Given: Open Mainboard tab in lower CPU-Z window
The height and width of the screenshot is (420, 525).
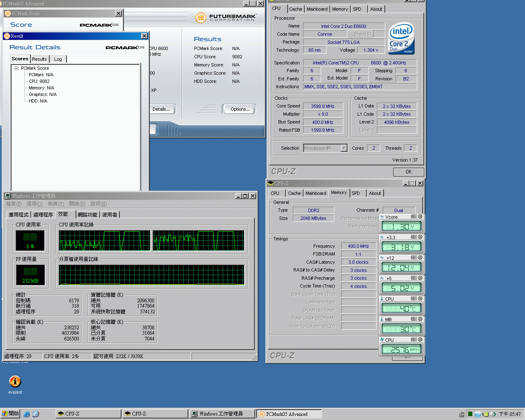Looking at the screenshot, I should [x=316, y=193].
